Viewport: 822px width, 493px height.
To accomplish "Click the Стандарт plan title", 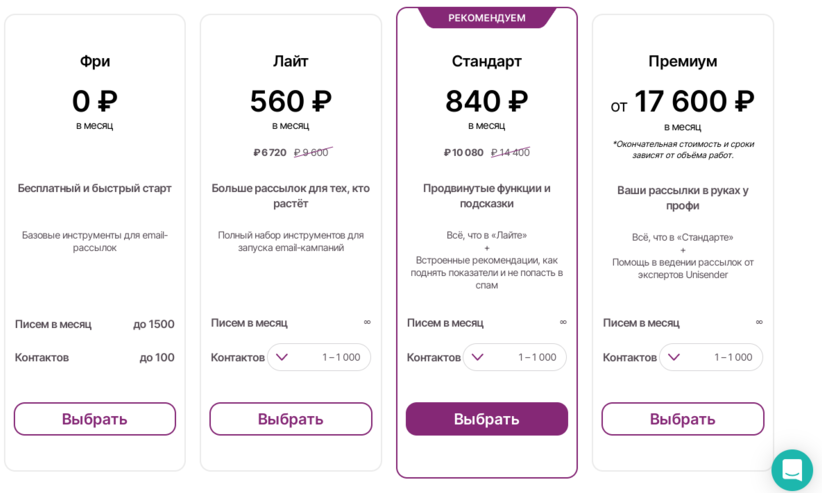I will tap(486, 61).
